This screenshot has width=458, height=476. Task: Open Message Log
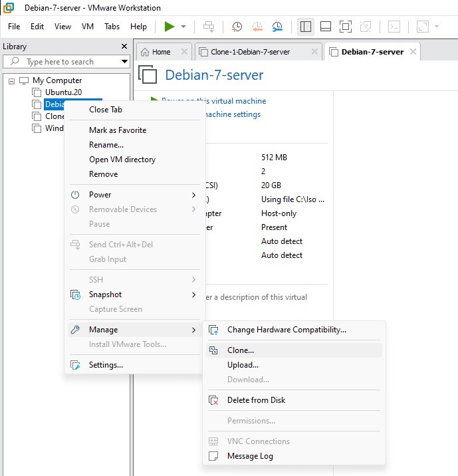(x=250, y=456)
